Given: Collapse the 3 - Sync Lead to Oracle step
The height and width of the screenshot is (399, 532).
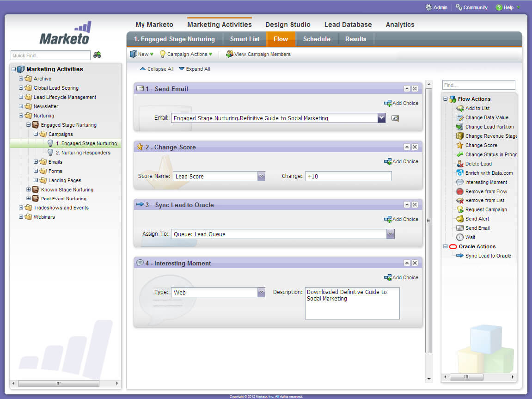Looking at the screenshot, I should [407, 205].
